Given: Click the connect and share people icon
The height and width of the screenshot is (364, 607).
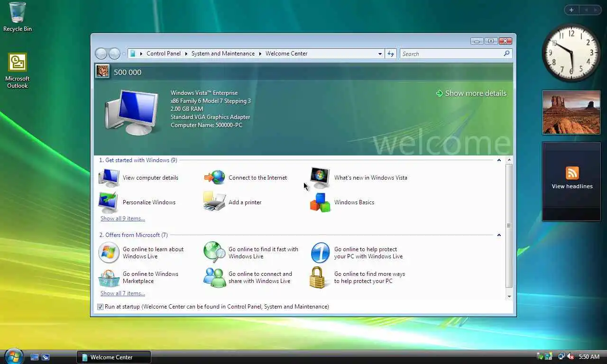Looking at the screenshot, I should click(x=214, y=278).
